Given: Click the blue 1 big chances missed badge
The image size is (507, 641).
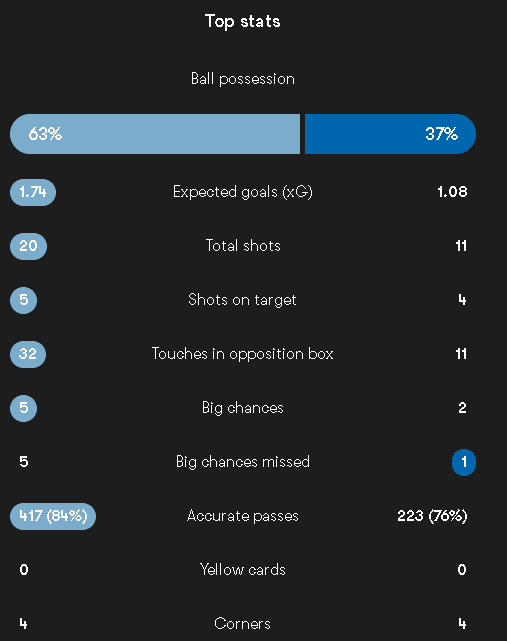Looking at the screenshot, I should 464,462.
